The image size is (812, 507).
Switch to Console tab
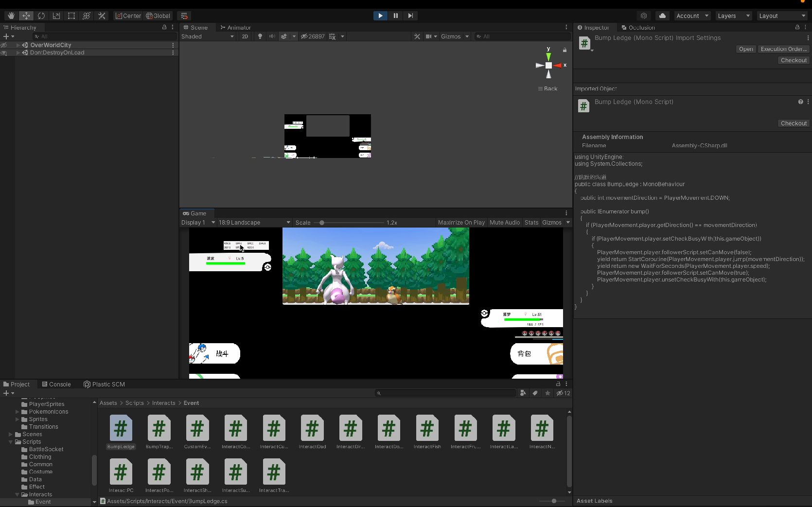coord(56,384)
